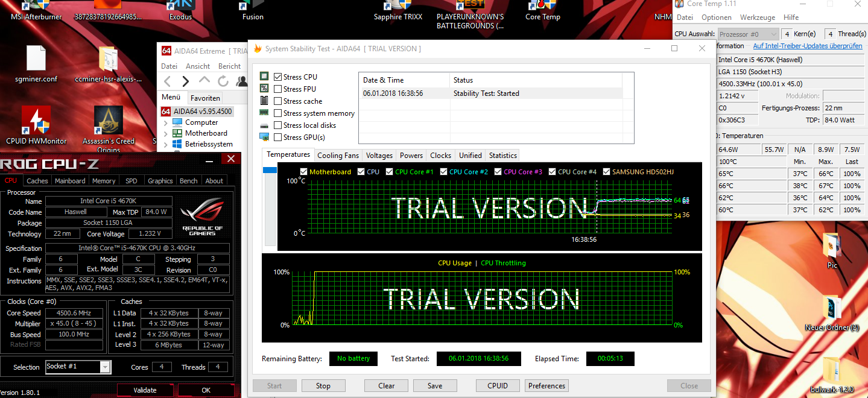Viewport: 868px width, 398px height.
Task: Click the CPU chip icon beside Stress CPU
Action: [x=264, y=77]
